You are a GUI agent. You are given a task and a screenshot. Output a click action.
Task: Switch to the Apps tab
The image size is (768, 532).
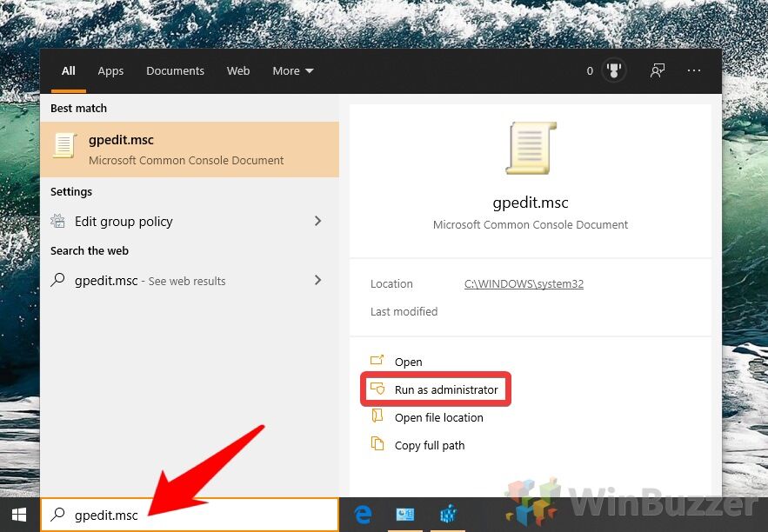tap(110, 71)
